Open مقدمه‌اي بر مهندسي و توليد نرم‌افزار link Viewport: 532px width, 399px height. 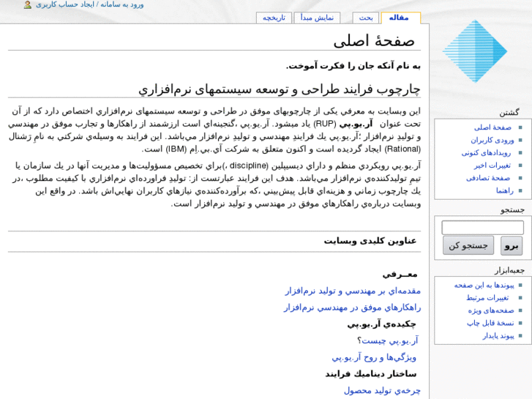pos(353,291)
